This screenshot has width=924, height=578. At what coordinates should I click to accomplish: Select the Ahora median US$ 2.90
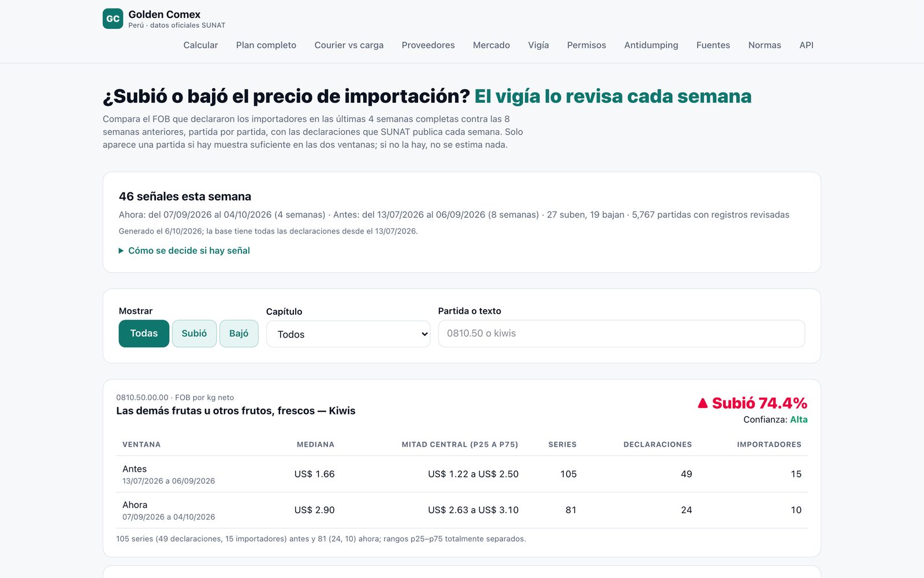pos(314,510)
